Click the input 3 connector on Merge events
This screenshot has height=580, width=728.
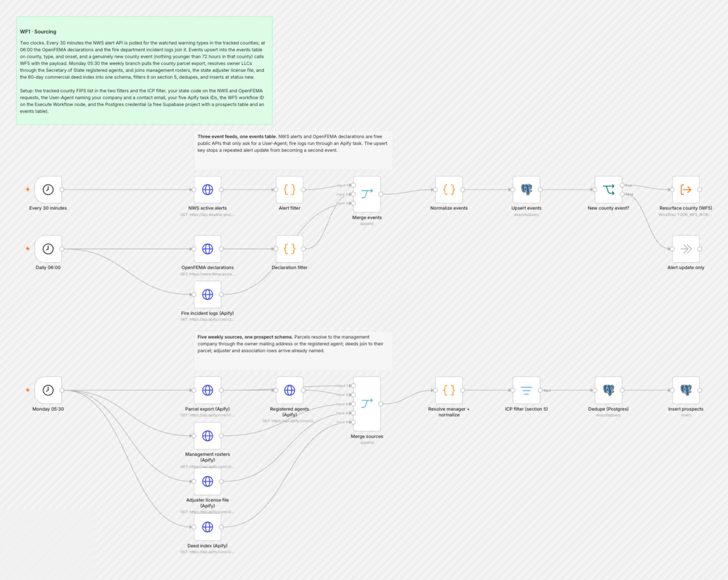(353, 203)
